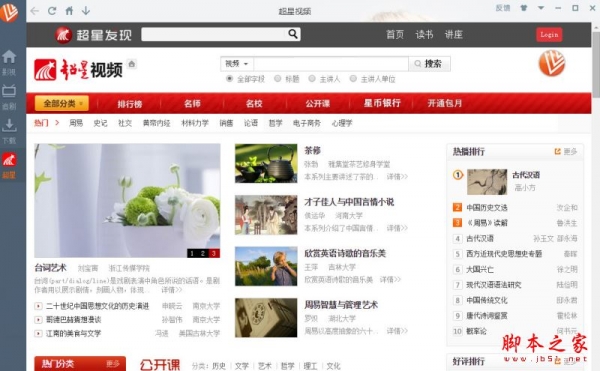Click the 读书 link in the top bar

point(424,35)
